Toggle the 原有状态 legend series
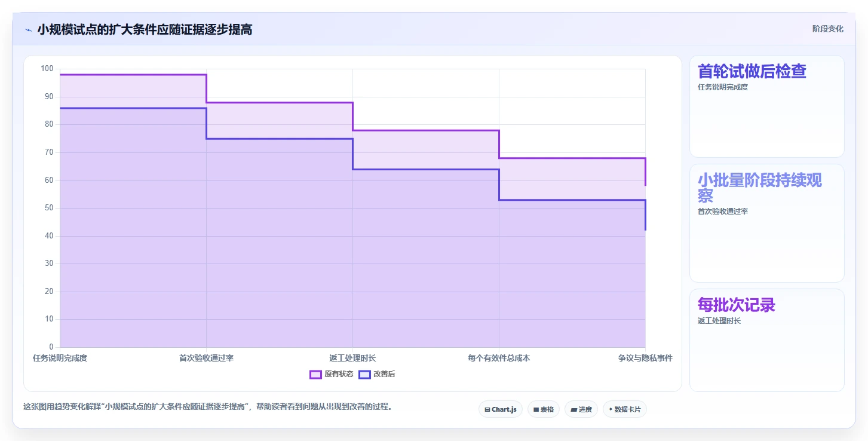This screenshot has height=441, width=868. tap(331, 374)
